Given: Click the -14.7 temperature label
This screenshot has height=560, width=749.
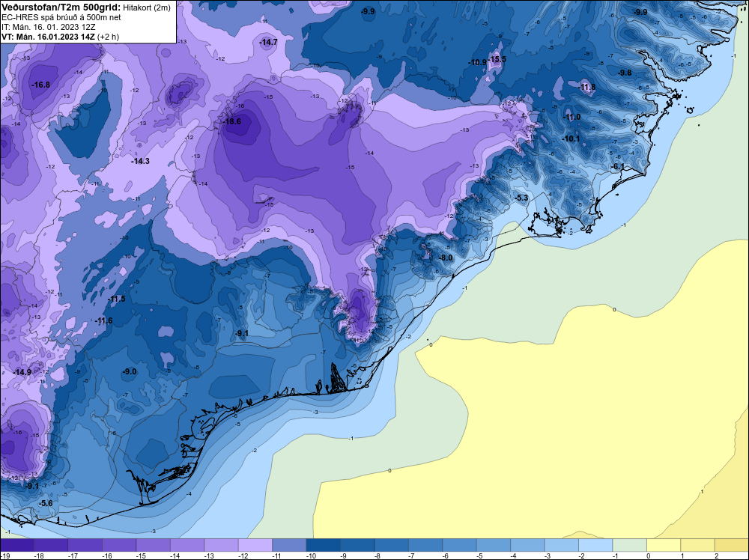Looking at the screenshot, I should pyautogui.click(x=268, y=42).
